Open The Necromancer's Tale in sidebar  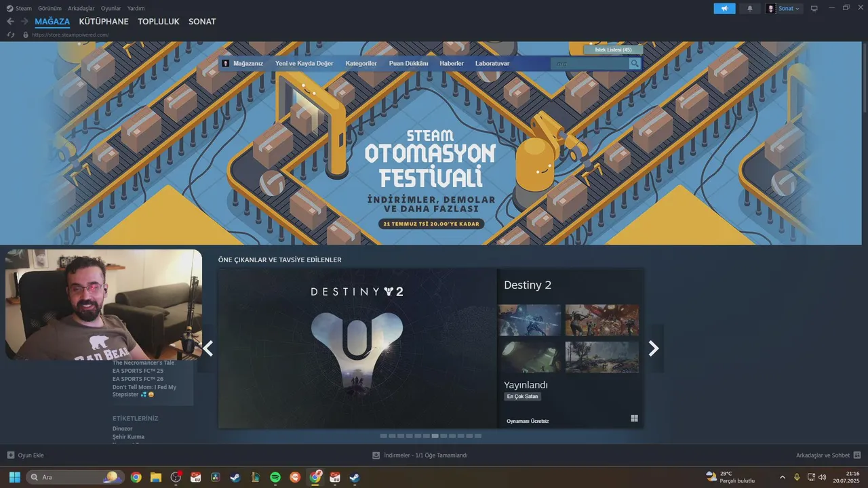pos(143,363)
